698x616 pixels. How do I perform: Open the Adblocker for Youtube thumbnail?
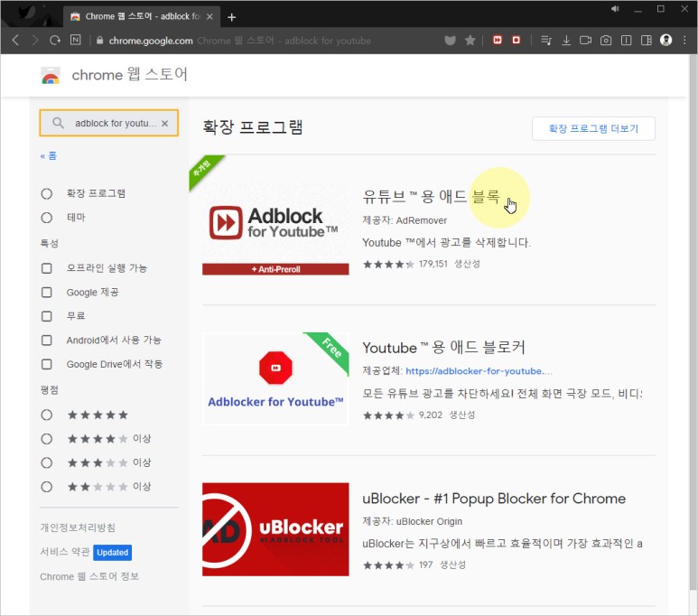275,378
